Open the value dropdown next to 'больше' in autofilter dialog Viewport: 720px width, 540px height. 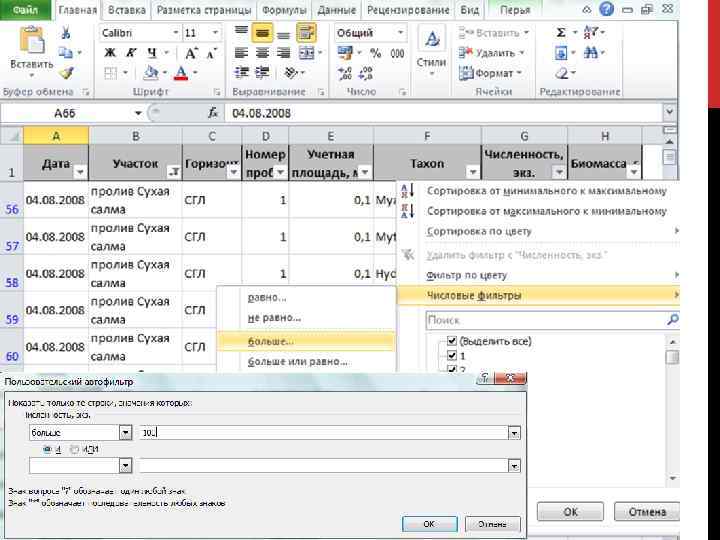coord(514,433)
